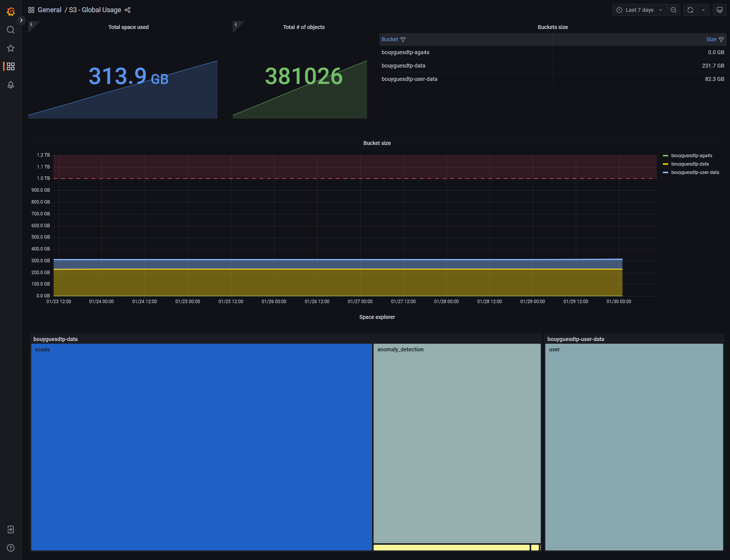Image resolution: width=730 pixels, height=560 pixels.
Task: Toggle bouyguesdtp-aga4s series in legend
Action: (691, 156)
